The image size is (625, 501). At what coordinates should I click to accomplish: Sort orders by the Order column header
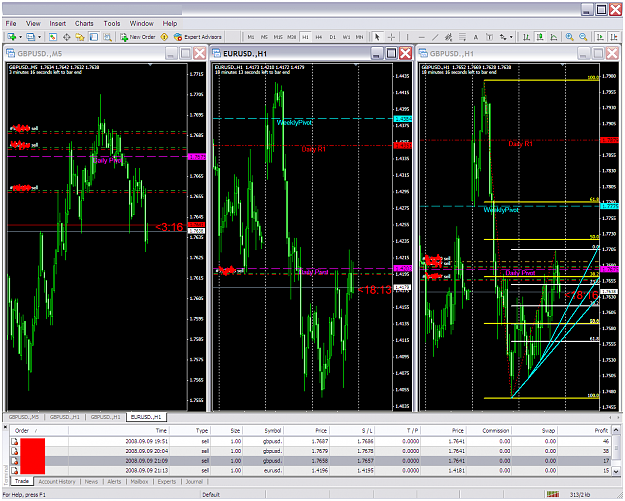click(x=39, y=431)
